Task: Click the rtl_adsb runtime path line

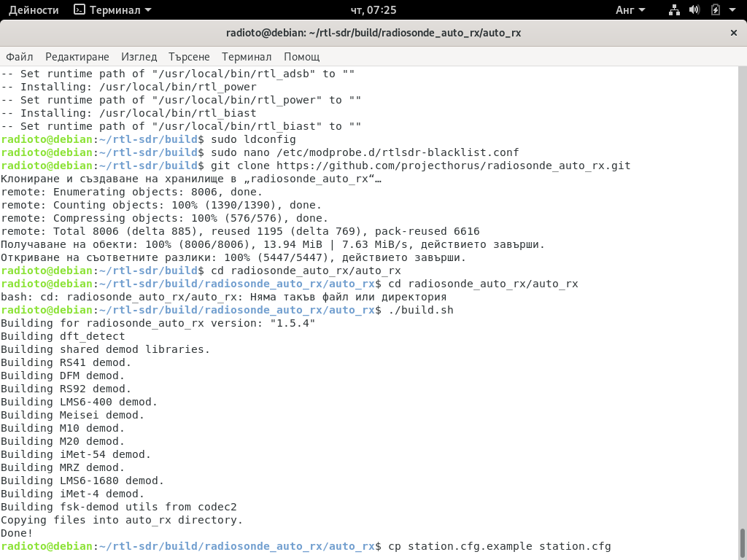Action: point(177,74)
